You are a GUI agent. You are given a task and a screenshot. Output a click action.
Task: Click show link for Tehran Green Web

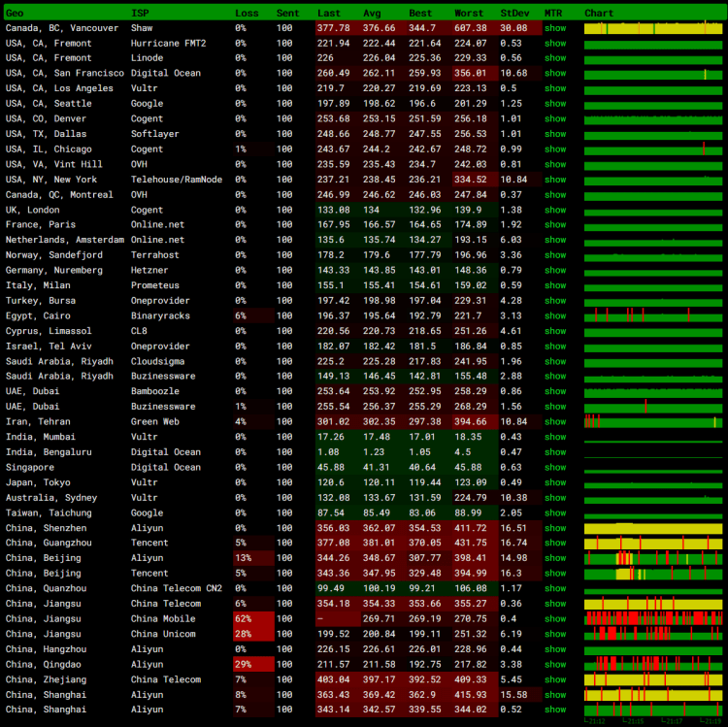click(x=554, y=421)
